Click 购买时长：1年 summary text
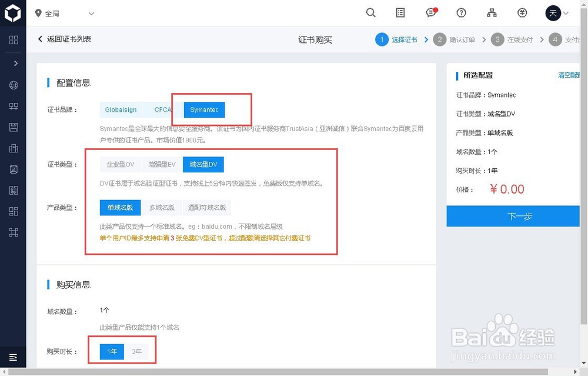The image size is (588, 376). tap(476, 171)
